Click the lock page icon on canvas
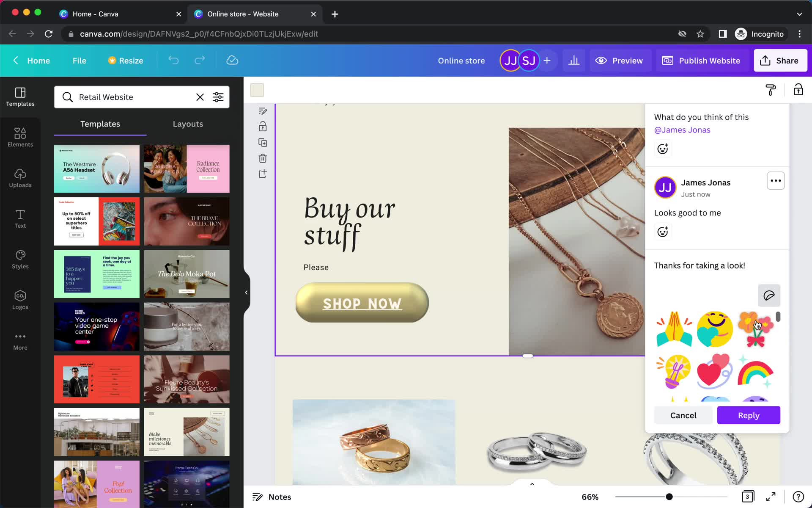The height and width of the screenshot is (508, 812). click(x=263, y=127)
